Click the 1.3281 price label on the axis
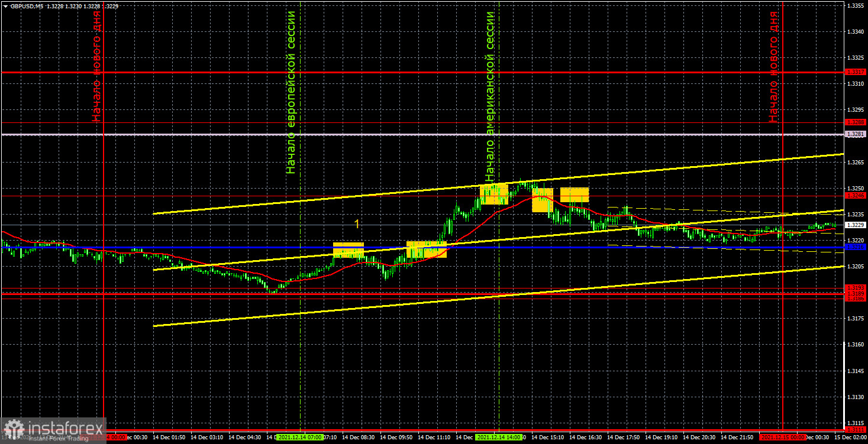This screenshot has width=868, height=444. (x=855, y=134)
